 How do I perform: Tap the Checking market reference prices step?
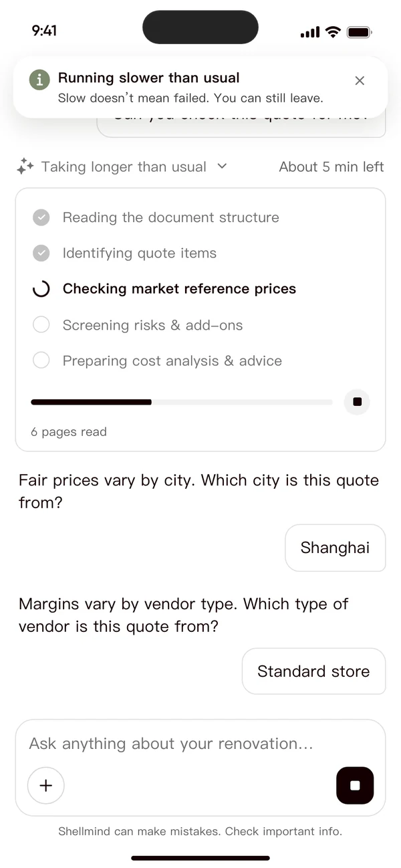click(179, 289)
